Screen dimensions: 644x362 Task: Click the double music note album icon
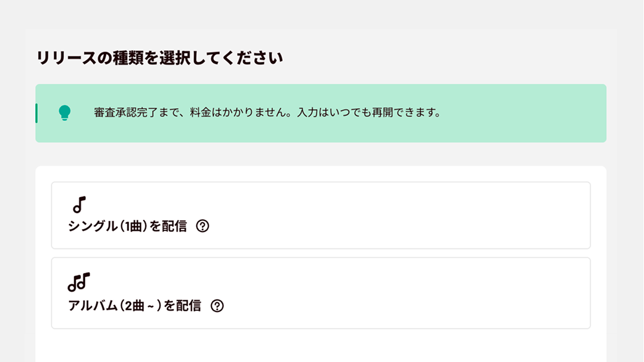point(79,281)
